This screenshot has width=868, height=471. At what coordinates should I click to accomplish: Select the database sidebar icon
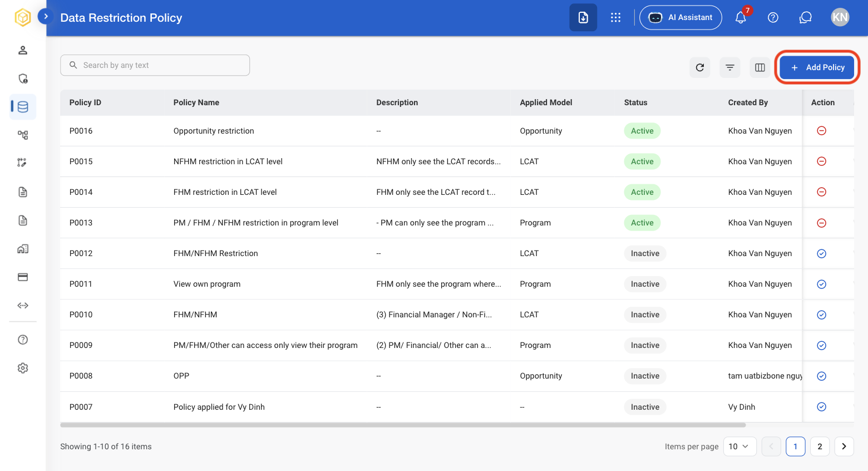23,107
